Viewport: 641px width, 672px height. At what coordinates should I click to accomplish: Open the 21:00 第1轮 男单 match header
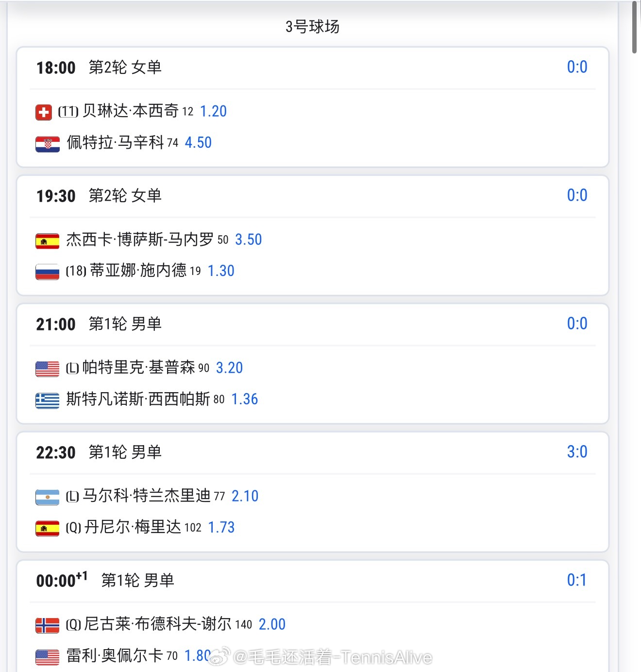point(125,324)
